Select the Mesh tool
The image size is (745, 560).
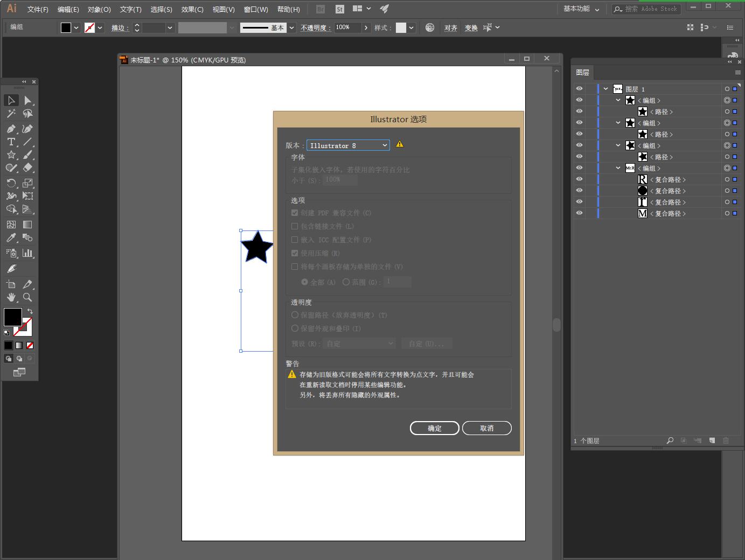11,225
